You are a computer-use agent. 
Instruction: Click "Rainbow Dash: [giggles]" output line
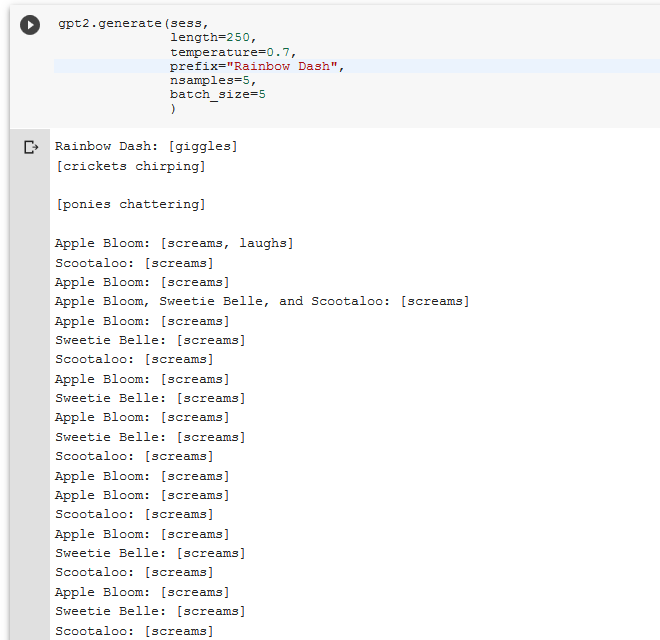tap(146, 147)
